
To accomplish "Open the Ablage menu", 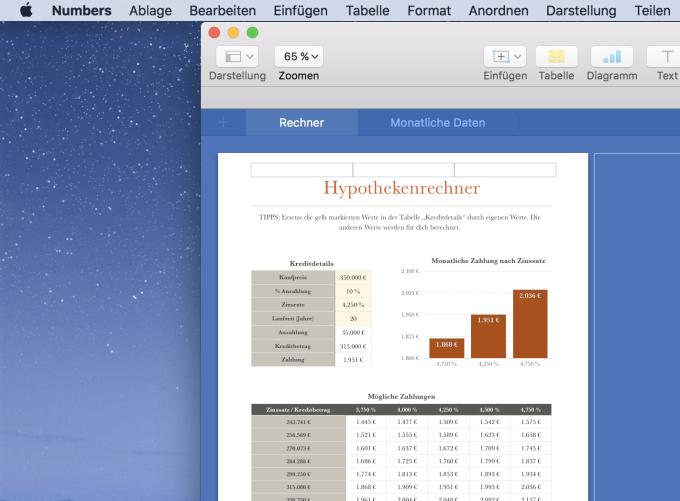I will [150, 10].
